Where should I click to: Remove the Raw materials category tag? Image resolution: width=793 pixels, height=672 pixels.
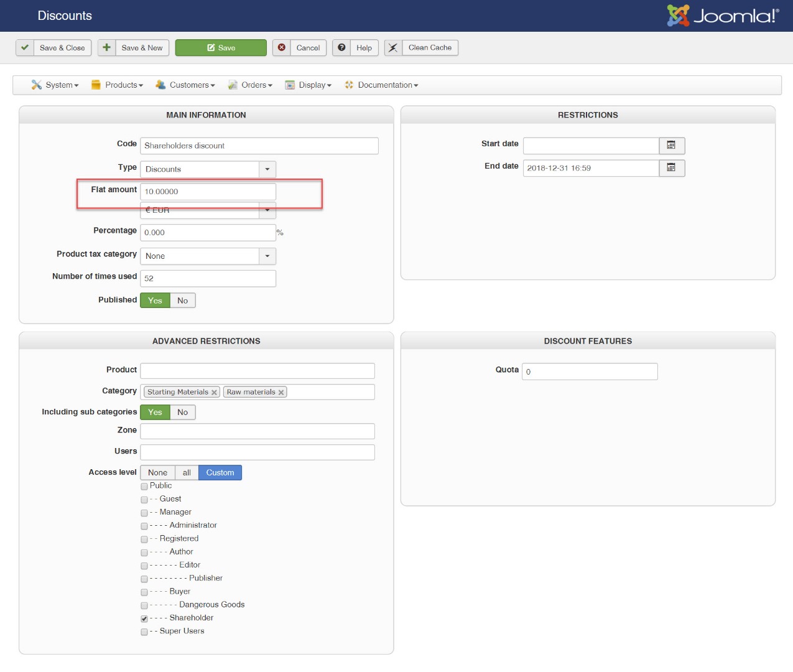click(x=281, y=393)
